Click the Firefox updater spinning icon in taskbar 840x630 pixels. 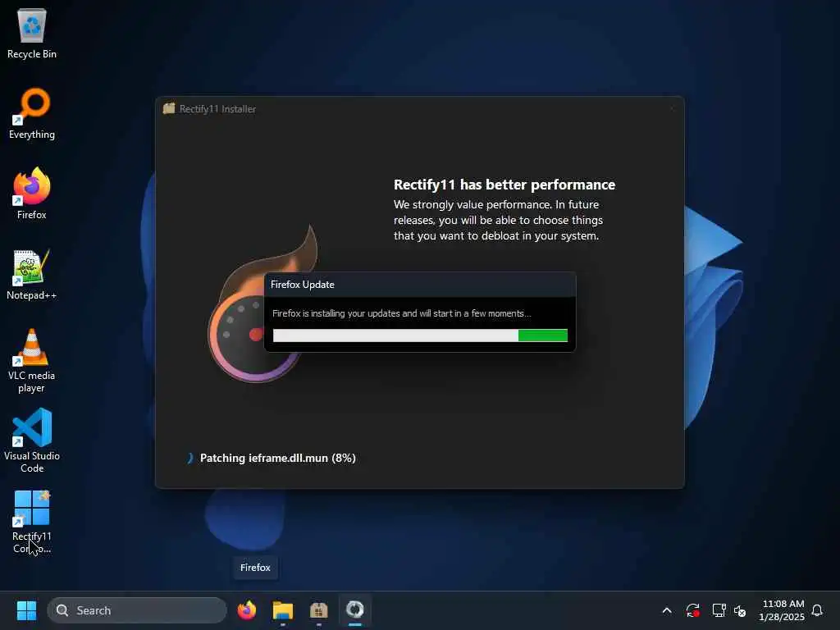click(354, 610)
